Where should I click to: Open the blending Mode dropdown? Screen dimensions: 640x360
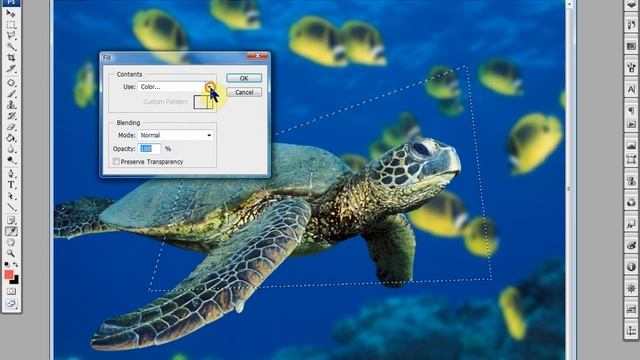[176, 135]
